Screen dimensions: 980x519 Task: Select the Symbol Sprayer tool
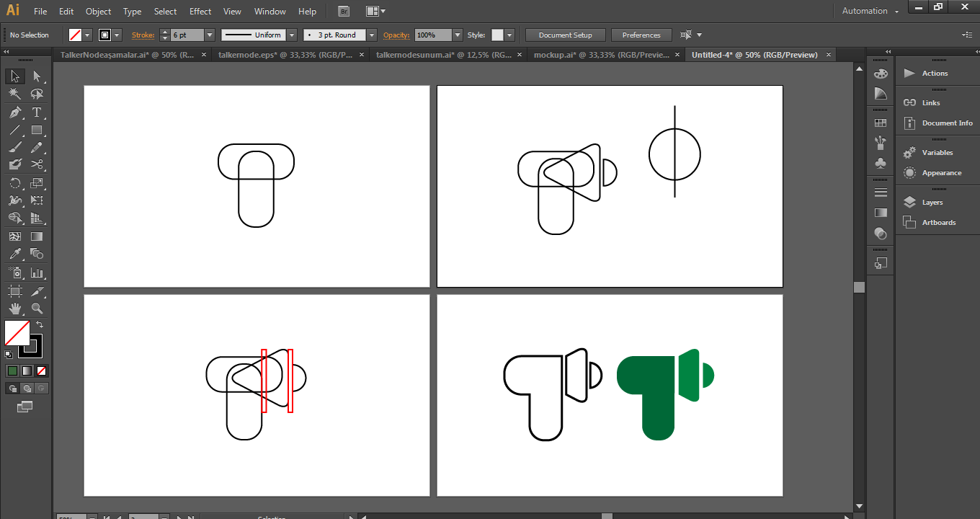pyautogui.click(x=15, y=273)
